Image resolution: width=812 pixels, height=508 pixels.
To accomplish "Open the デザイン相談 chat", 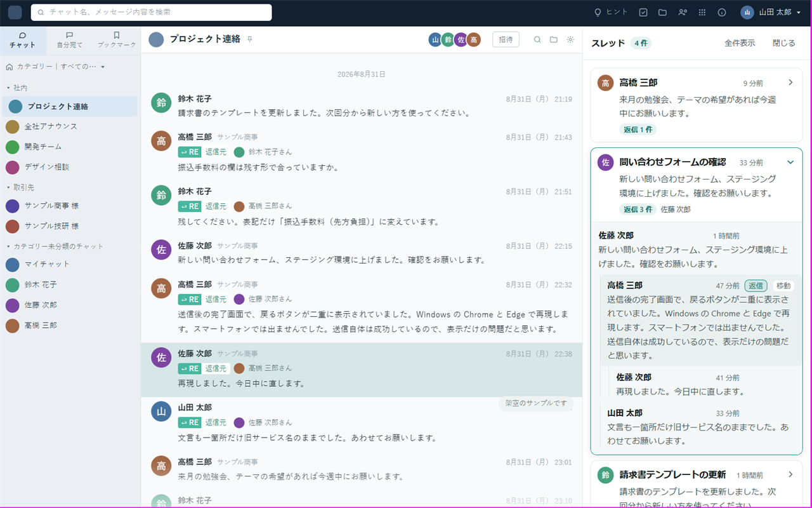I will 70,167.
